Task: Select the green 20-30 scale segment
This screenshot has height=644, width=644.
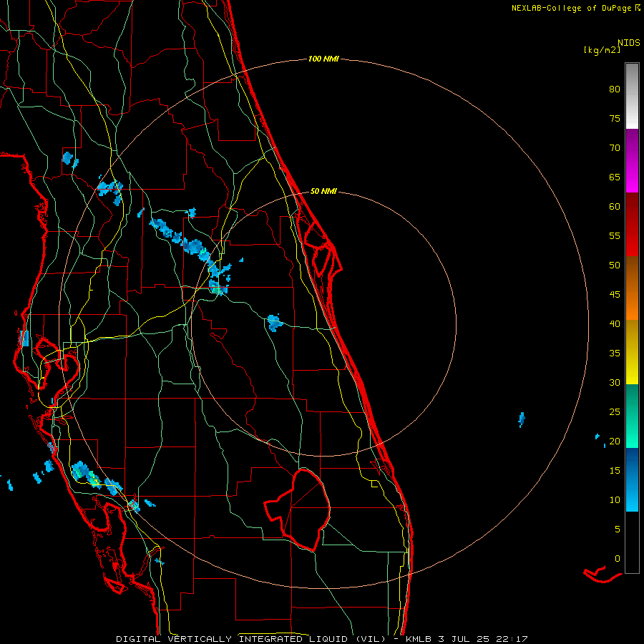Action: pos(632,416)
